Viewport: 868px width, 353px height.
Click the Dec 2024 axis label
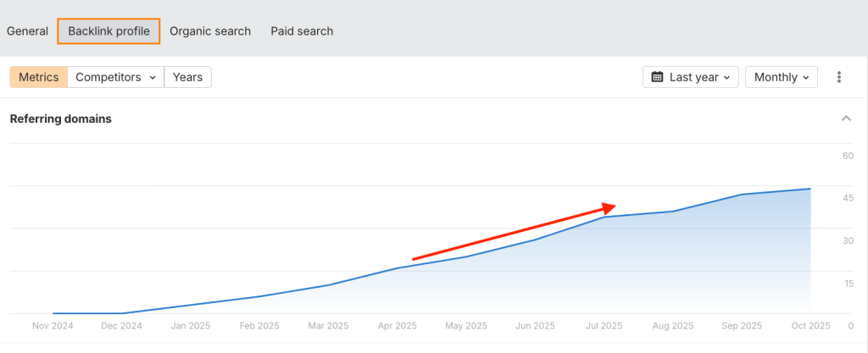[121, 326]
